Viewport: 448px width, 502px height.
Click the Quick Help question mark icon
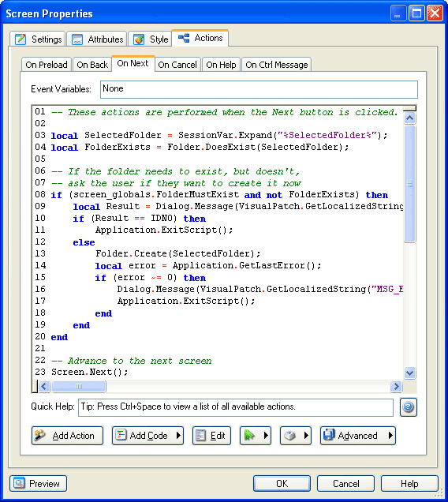[409, 407]
